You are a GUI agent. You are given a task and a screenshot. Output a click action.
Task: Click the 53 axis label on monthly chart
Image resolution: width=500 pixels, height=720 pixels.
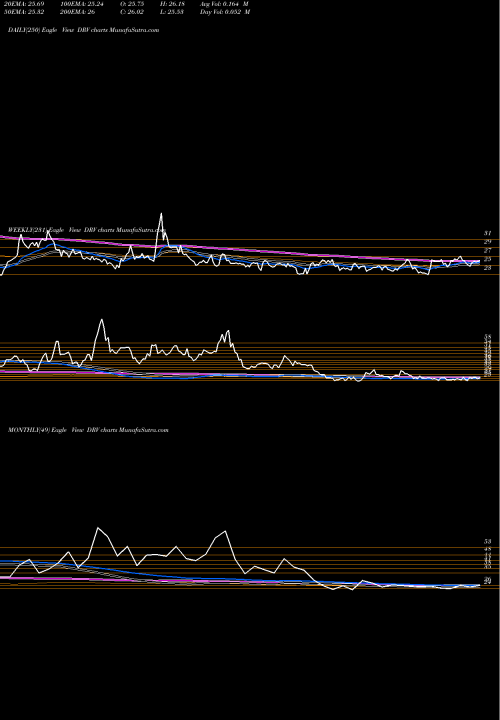coord(488,542)
